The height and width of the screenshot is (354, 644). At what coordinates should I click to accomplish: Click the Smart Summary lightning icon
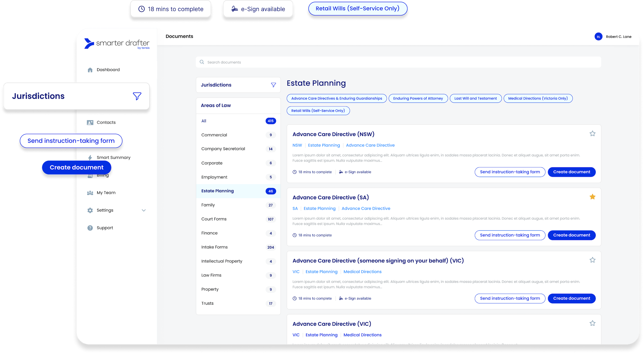(x=90, y=157)
